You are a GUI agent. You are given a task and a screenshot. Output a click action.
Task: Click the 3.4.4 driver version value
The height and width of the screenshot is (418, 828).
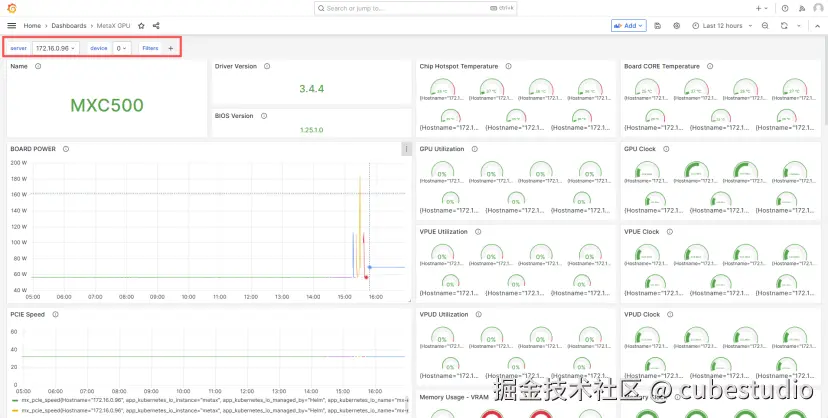[312, 89]
